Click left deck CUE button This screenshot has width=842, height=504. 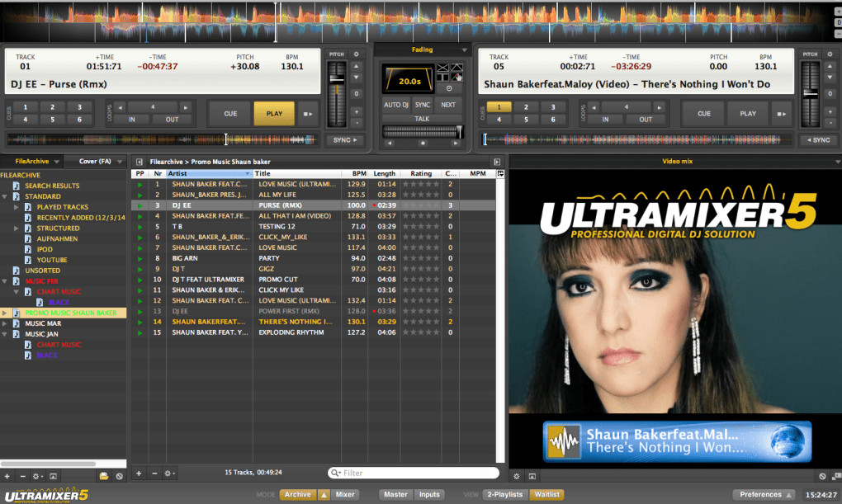point(230,114)
